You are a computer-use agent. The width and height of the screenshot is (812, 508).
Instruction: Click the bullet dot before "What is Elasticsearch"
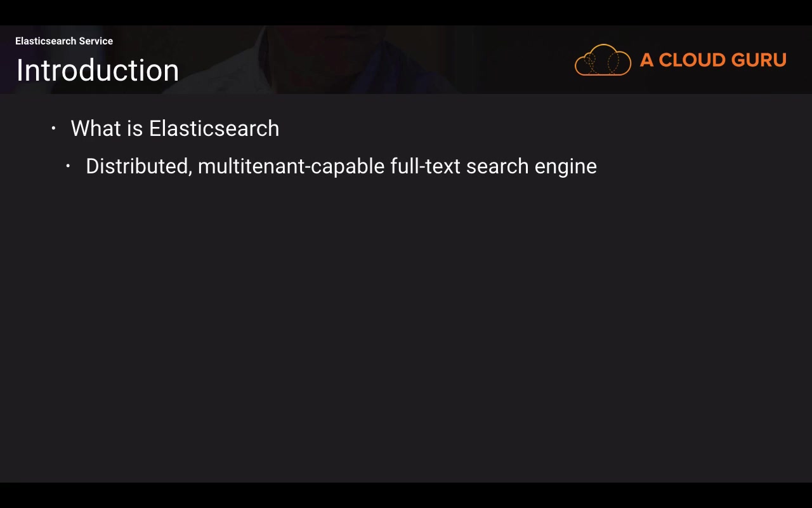pyautogui.click(x=53, y=129)
